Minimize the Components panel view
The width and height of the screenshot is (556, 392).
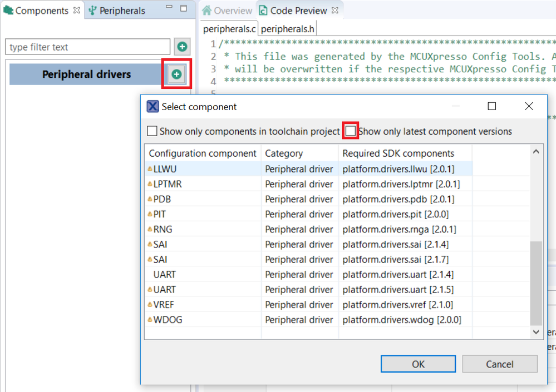pos(169,7)
